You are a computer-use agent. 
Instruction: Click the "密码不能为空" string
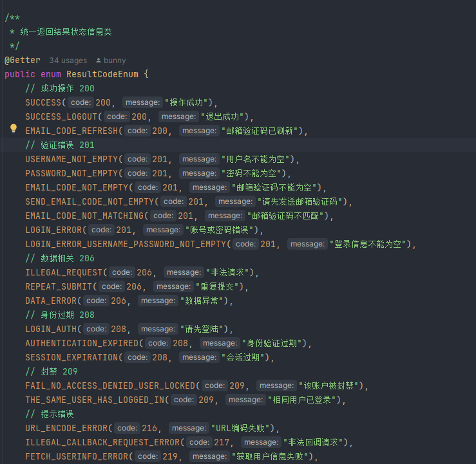pos(251,174)
